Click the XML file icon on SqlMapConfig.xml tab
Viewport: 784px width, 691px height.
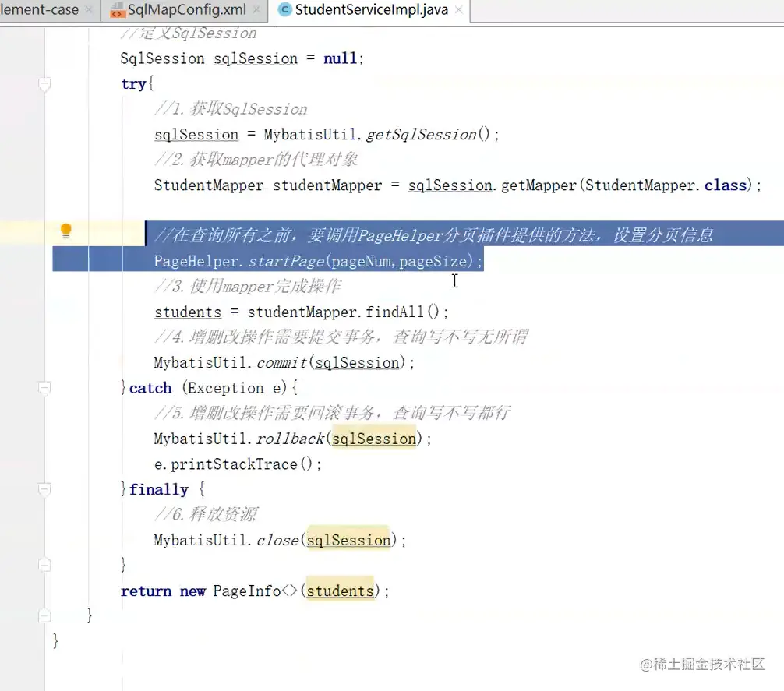(118, 10)
